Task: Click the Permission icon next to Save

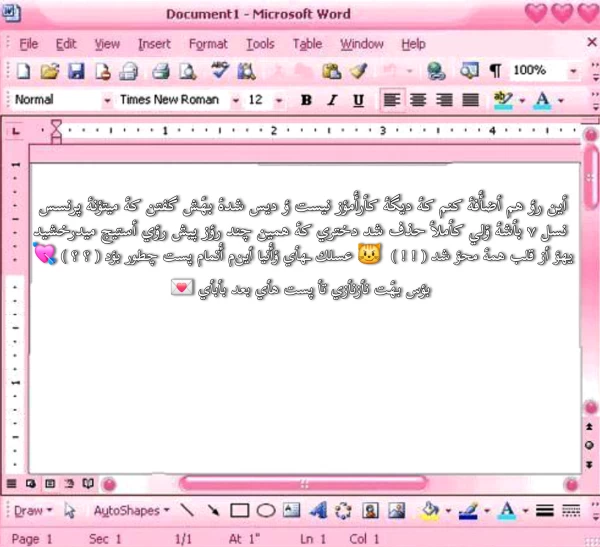Action: coord(103,72)
